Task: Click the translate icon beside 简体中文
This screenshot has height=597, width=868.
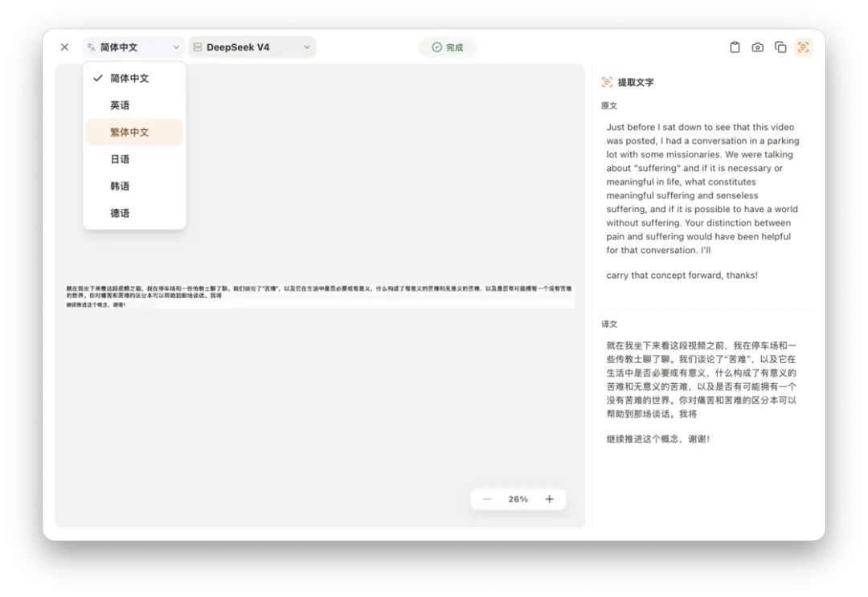Action: 92,47
